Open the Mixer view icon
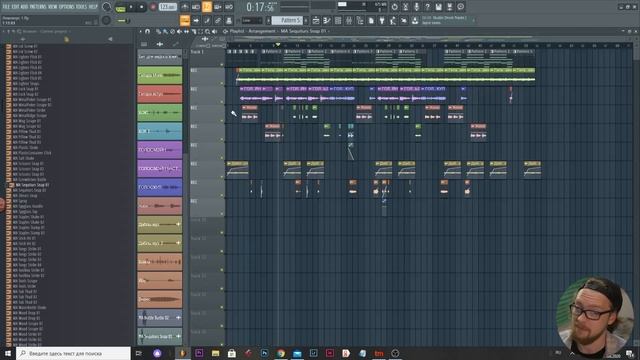640x360 pixels. pyautogui.click(x=349, y=20)
